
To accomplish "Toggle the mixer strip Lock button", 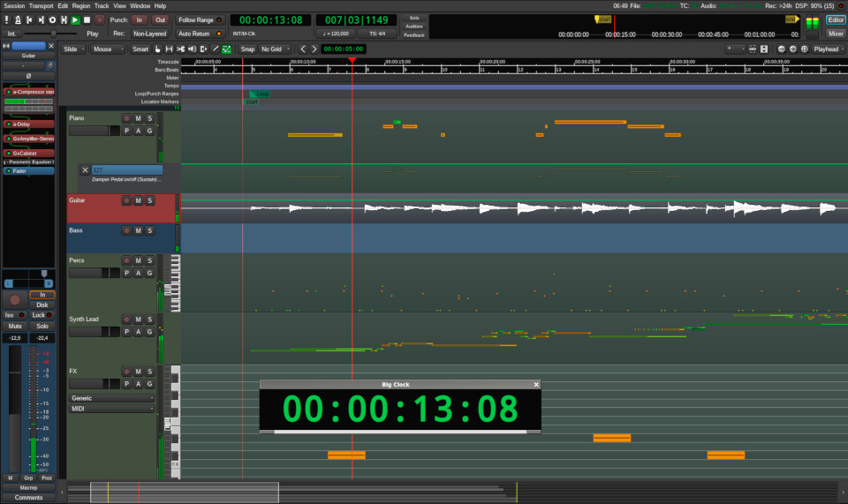I will 42,315.
